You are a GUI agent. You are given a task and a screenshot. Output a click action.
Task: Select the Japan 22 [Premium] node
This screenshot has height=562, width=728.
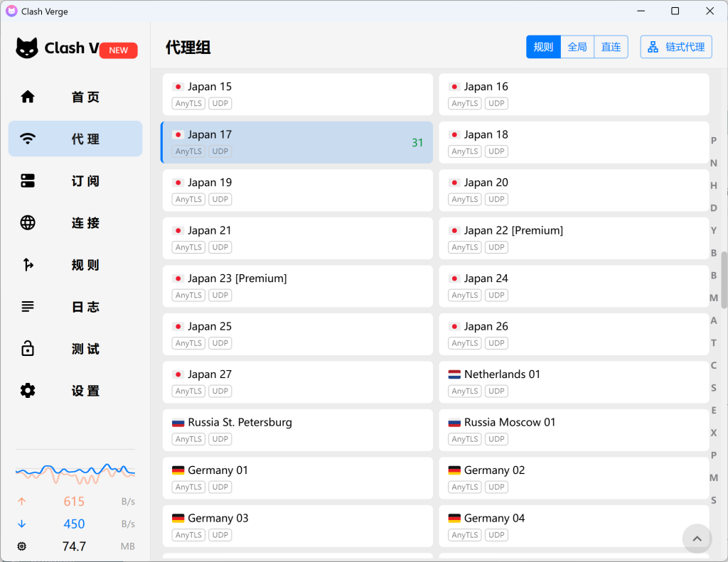[x=574, y=238]
